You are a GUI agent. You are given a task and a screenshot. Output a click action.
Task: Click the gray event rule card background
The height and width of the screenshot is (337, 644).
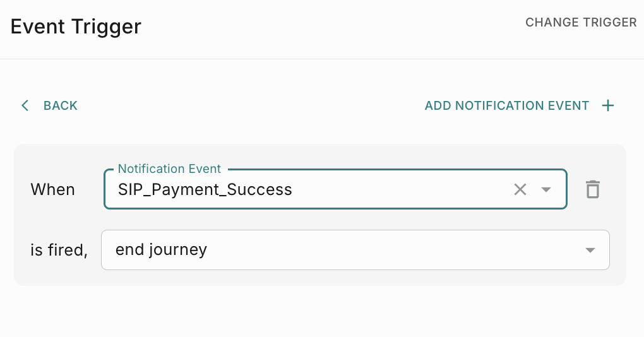pos(316,278)
